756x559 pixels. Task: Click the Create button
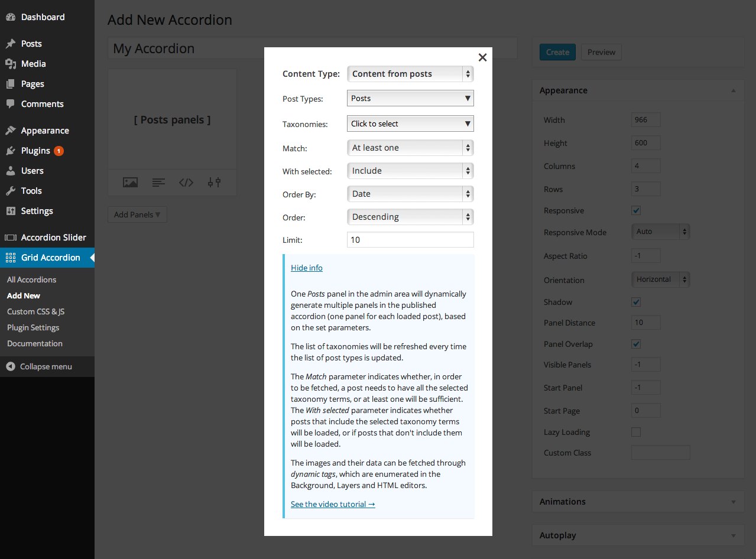point(557,52)
